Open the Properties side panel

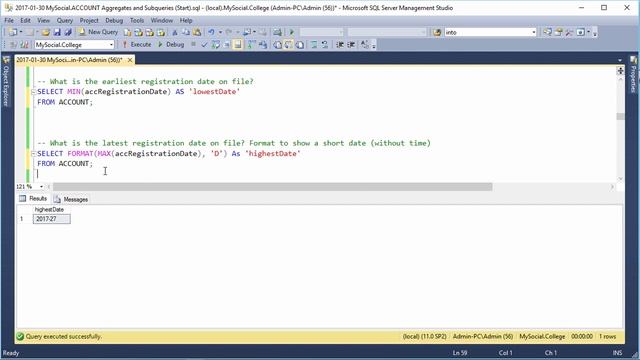[633, 75]
